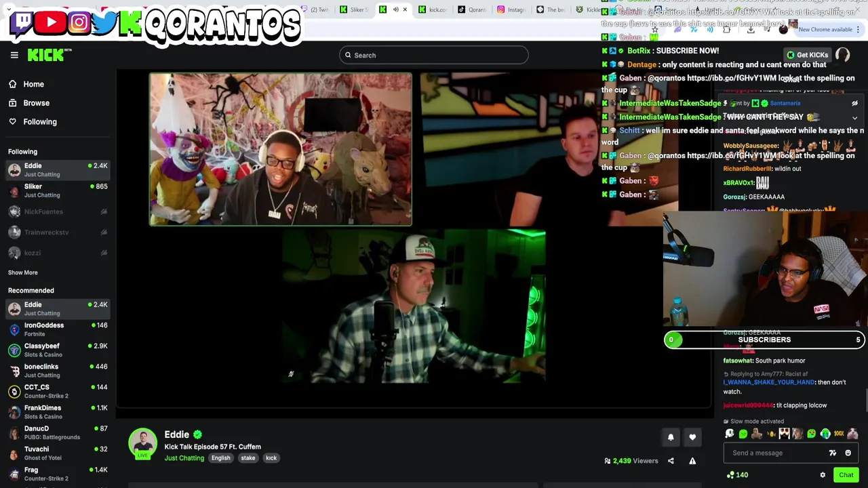This screenshot has width=868, height=488.
Task: Hide the pinned message eye icon
Action: click(854, 103)
